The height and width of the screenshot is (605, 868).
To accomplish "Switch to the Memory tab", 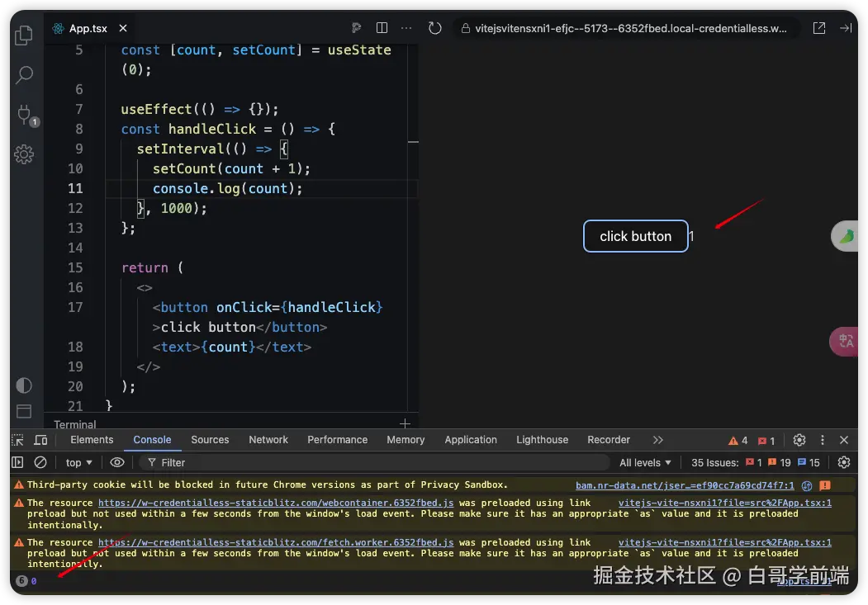I will [406, 440].
